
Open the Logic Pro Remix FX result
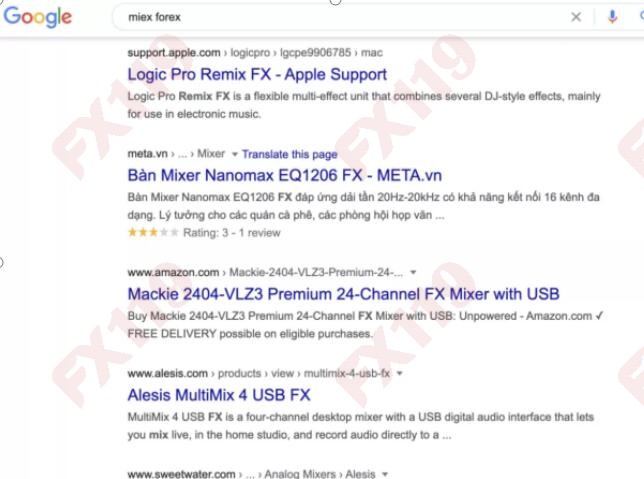tap(257, 74)
